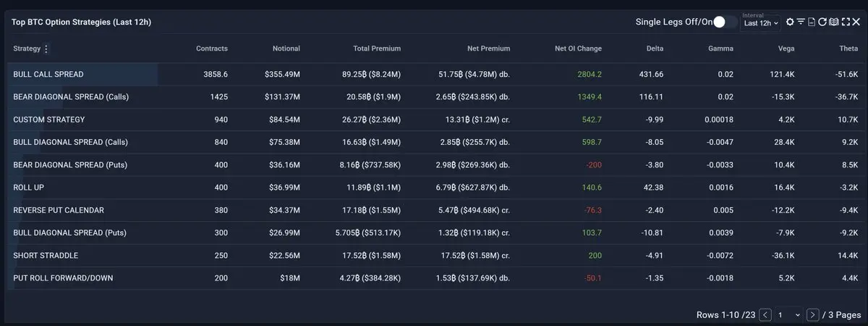Open the Interval Last 12h dropdown
This screenshot has width=868, height=326.
coord(760,22)
